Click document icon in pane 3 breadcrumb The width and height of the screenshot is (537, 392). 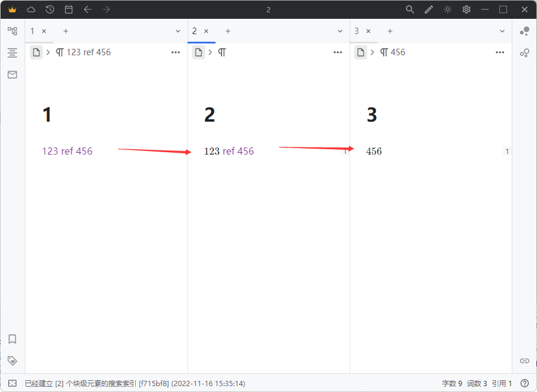coord(361,52)
